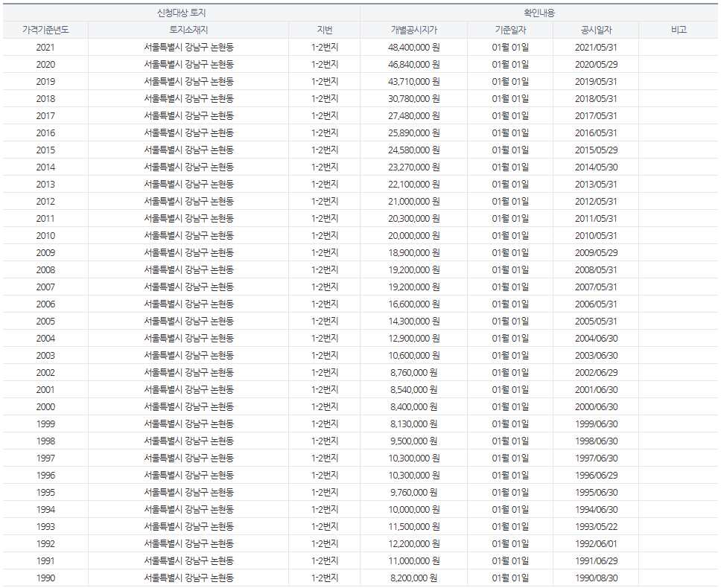Select the price 43,710,000 원
Image resolution: width=721 pixels, height=588 pixels.
(x=414, y=81)
